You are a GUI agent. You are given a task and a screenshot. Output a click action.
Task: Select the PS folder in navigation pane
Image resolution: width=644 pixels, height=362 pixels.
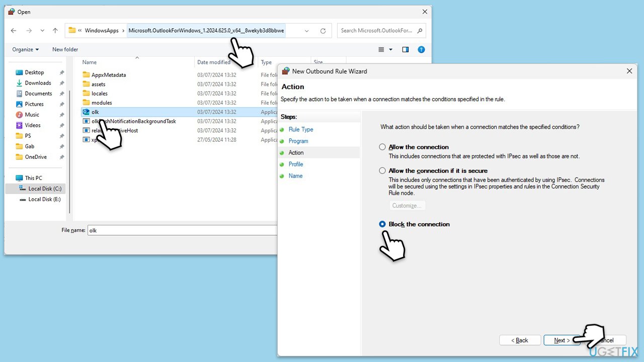tap(28, 136)
